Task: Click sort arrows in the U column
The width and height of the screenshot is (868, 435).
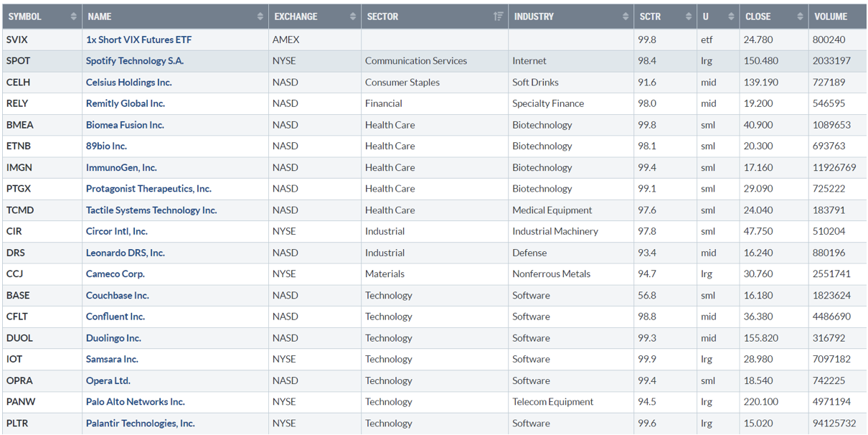Action: point(731,17)
